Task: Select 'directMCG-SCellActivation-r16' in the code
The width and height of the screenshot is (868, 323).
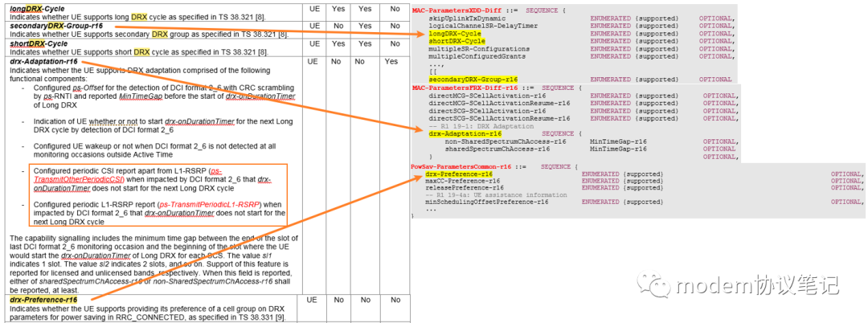Action: click(487, 96)
